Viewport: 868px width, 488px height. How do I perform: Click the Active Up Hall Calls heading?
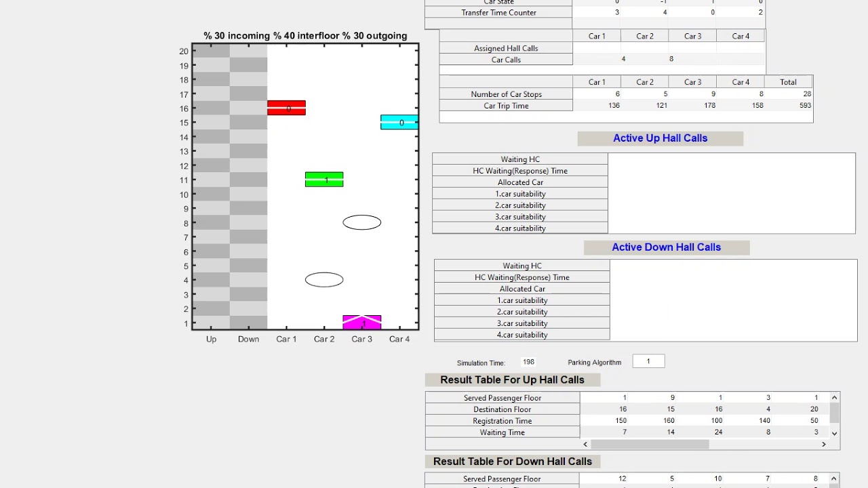[x=660, y=138]
